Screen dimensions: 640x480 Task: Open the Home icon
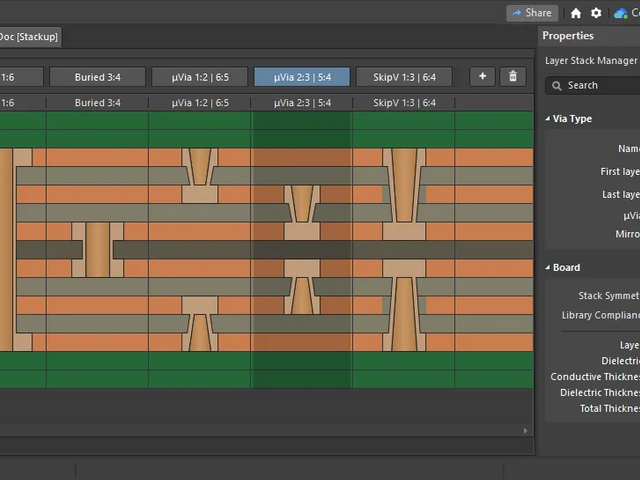[x=576, y=13]
